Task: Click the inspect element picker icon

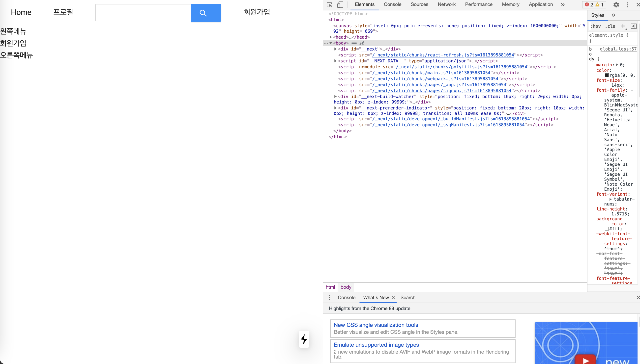Action: tap(329, 5)
